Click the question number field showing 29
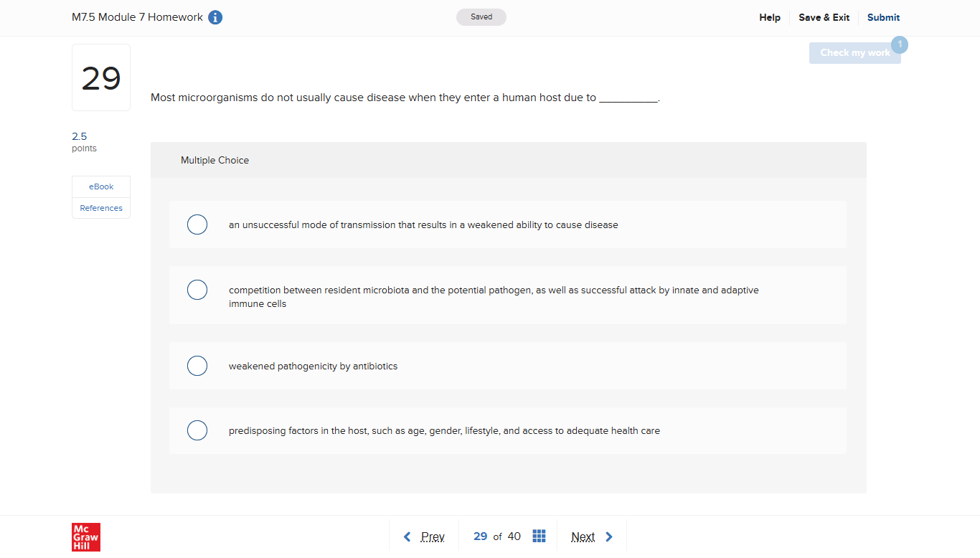 pos(480,536)
